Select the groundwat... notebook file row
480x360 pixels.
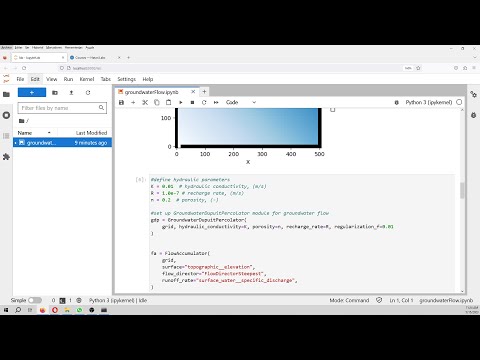62,143
